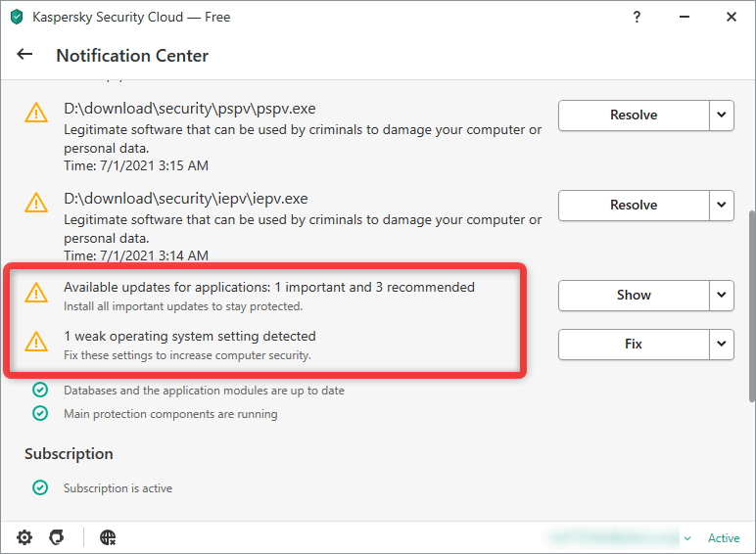The height and width of the screenshot is (554, 756).
Task: Click the Active status label
Action: (724, 537)
